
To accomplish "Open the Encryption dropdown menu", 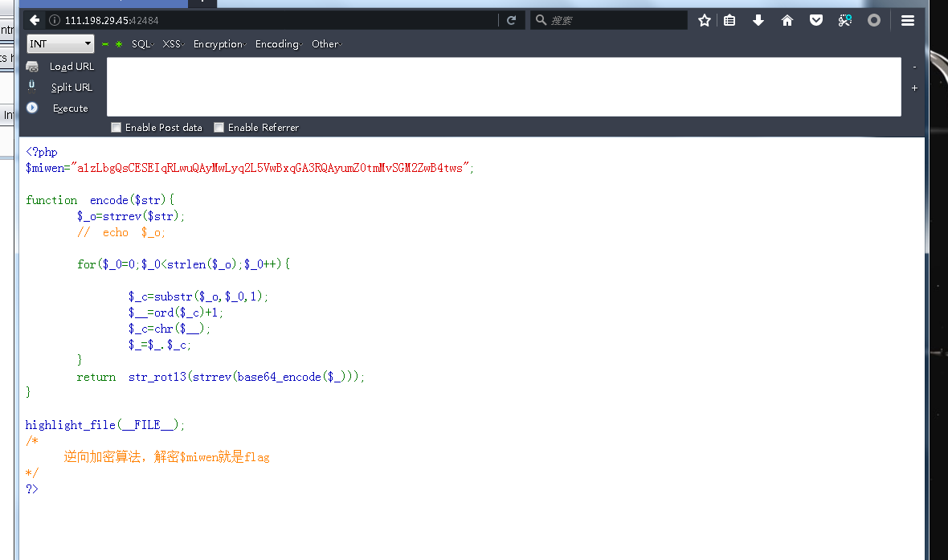I will point(219,44).
